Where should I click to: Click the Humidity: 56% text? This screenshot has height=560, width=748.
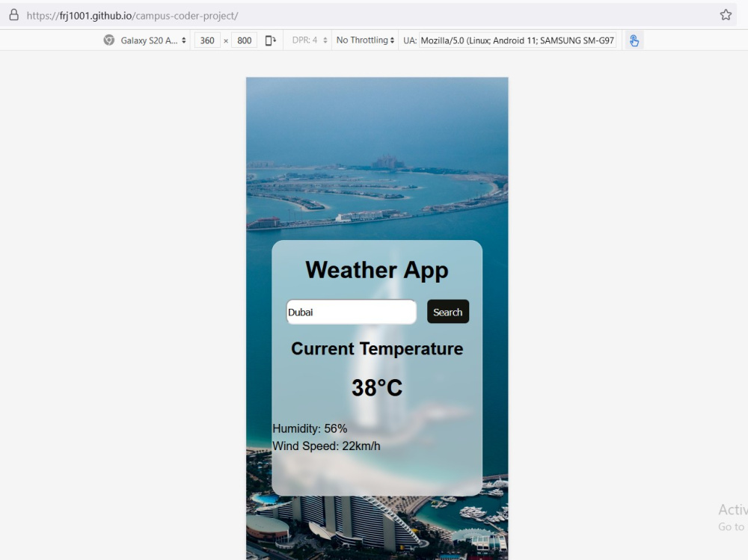click(x=310, y=428)
